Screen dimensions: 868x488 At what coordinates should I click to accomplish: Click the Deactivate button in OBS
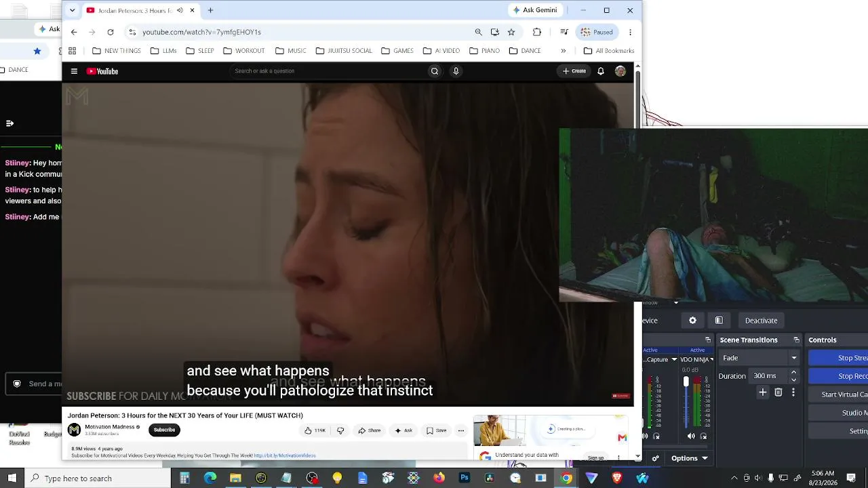[x=761, y=321]
